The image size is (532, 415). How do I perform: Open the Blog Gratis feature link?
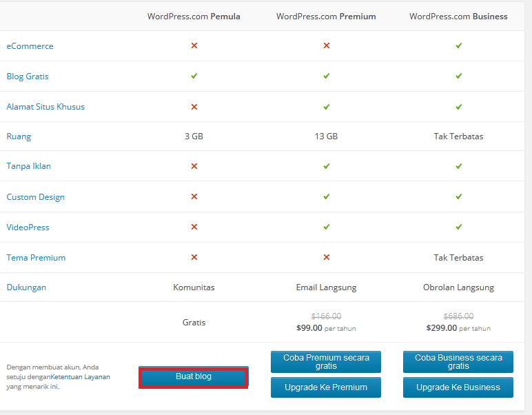28,77
